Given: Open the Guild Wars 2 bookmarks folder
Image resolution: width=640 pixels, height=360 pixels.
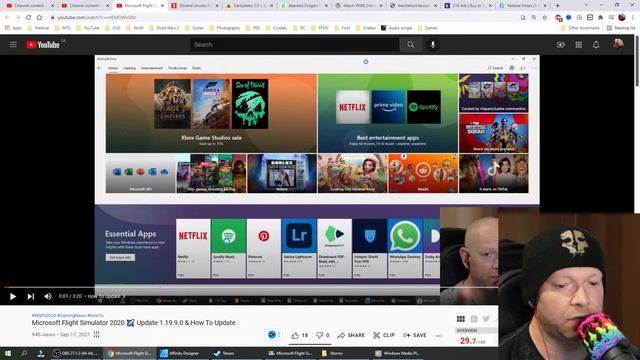Looking at the screenshot, I should coord(164,28).
